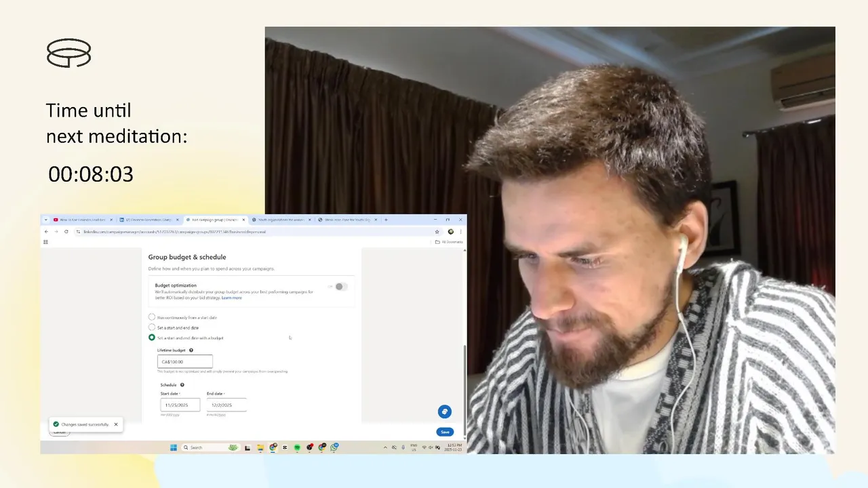Dismiss the 'Changes saved successfully' toast
This screenshot has height=488, width=868.
[x=116, y=424]
